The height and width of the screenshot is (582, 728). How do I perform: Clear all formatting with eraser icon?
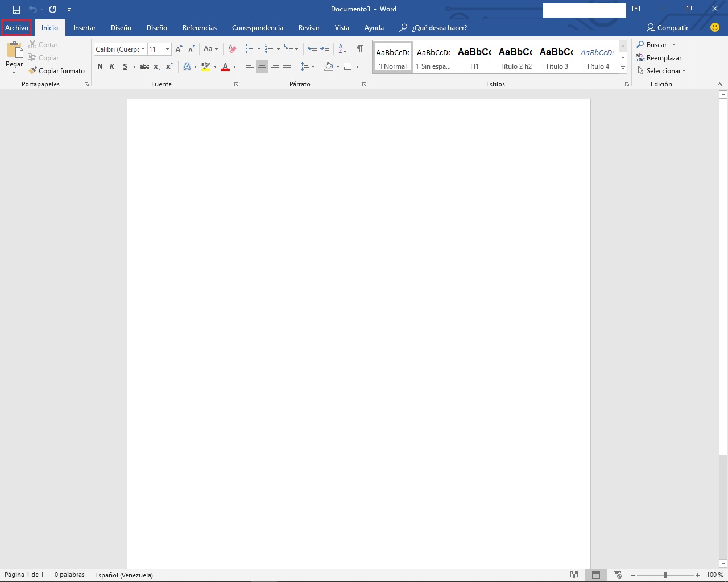232,49
